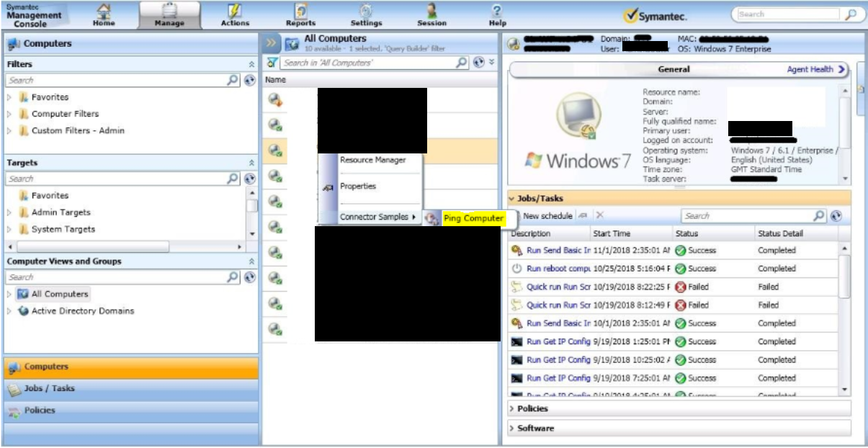The width and height of the screenshot is (868, 448).
Task: Click the refresh icon beside Targets search
Action: pos(249,178)
